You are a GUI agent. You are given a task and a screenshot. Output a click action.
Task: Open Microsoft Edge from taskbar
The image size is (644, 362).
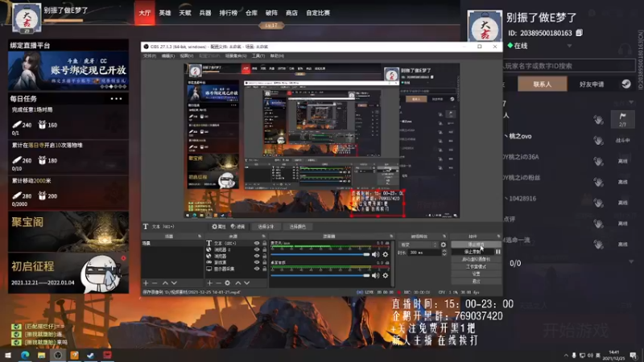point(25,355)
